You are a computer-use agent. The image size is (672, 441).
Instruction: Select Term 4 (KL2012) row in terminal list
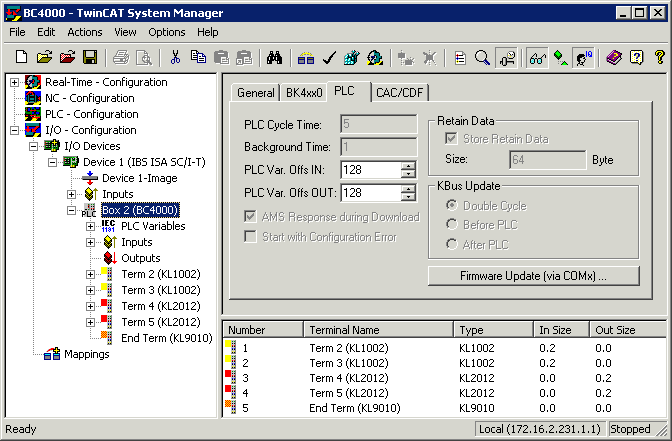click(x=445, y=378)
